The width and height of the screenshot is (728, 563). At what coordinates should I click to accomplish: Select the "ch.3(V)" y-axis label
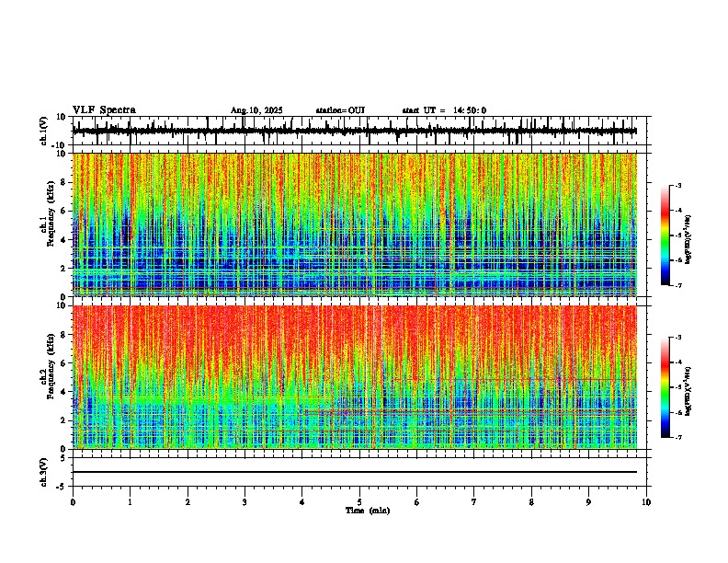[x=44, y=472]
